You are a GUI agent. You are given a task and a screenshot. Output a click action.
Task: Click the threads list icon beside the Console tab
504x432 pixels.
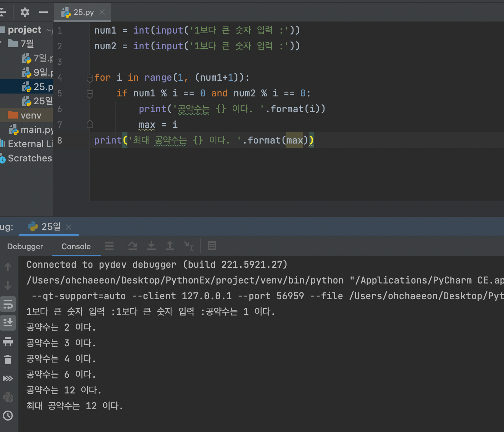pyautogui.click(x=109, y=246)
